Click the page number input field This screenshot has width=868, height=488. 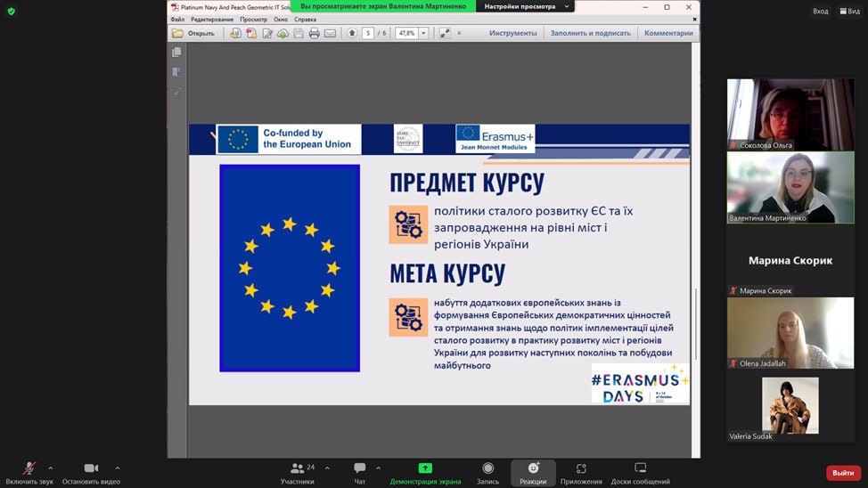tap(367, 33)
